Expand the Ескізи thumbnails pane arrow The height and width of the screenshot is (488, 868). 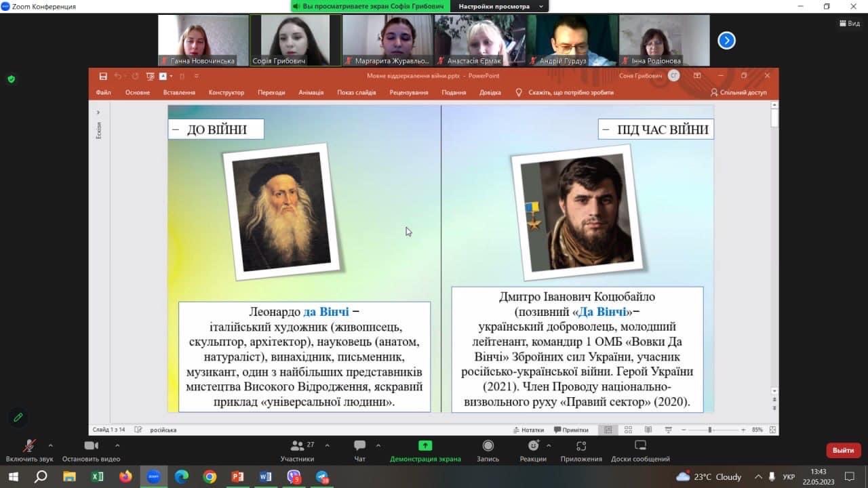(98, 112)
